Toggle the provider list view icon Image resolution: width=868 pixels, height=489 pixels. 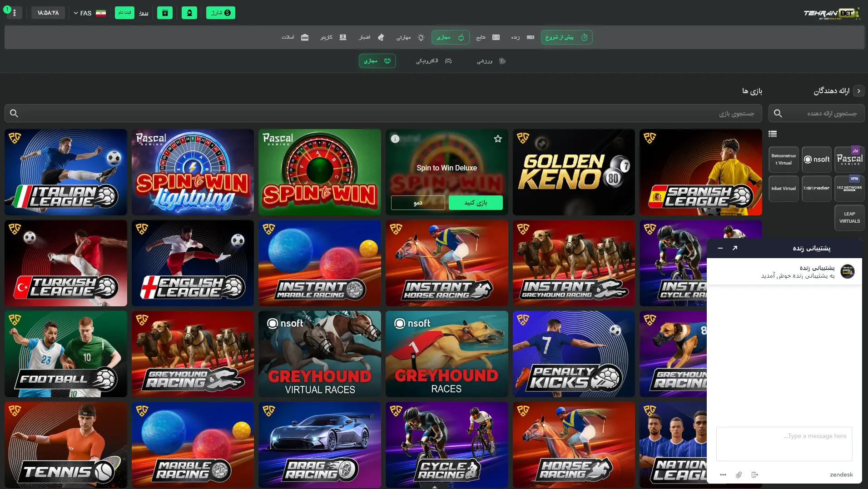click(x=773, y=134)
